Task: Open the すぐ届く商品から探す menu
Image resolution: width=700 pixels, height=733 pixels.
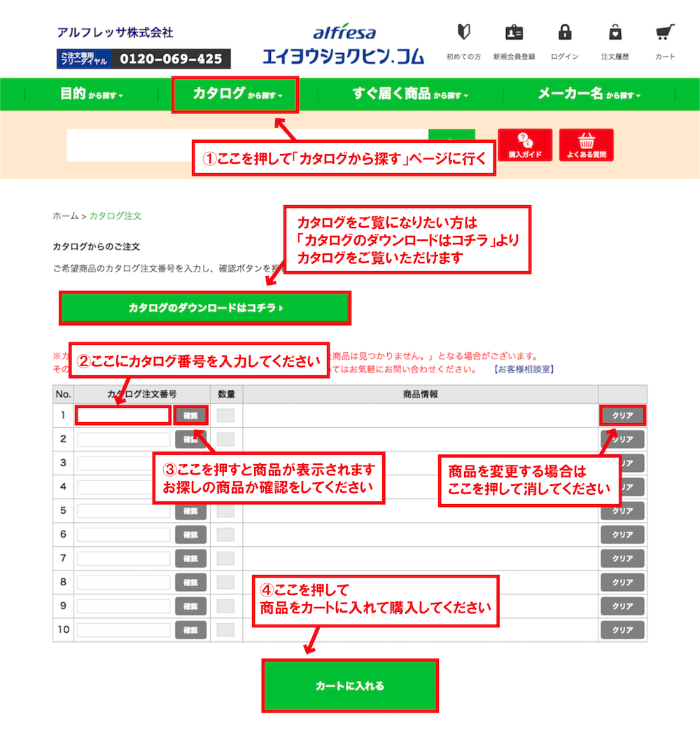Action: (x=409, y=95)
